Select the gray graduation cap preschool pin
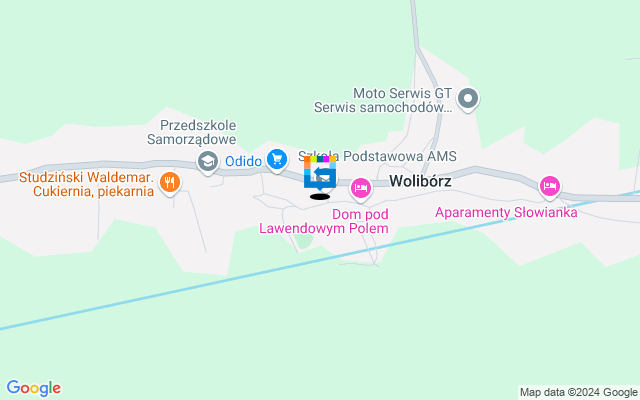Screen dimensions: 640x400 [208, 162]
